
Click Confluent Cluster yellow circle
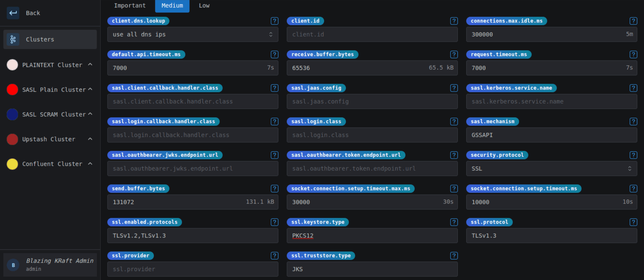point(12,164)
